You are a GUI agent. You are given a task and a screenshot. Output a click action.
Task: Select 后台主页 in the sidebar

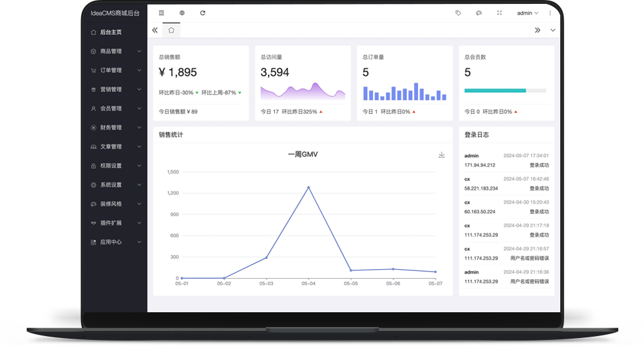[111, 32]
